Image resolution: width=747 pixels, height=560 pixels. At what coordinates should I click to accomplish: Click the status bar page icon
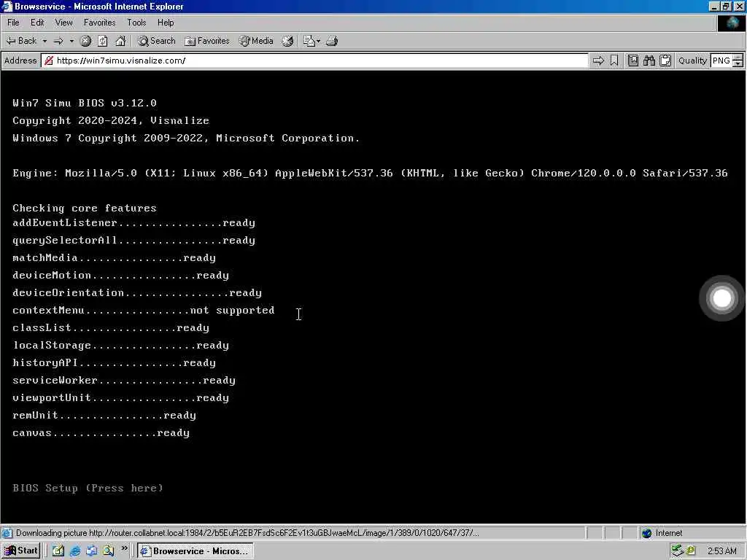[x=7, y=533]
